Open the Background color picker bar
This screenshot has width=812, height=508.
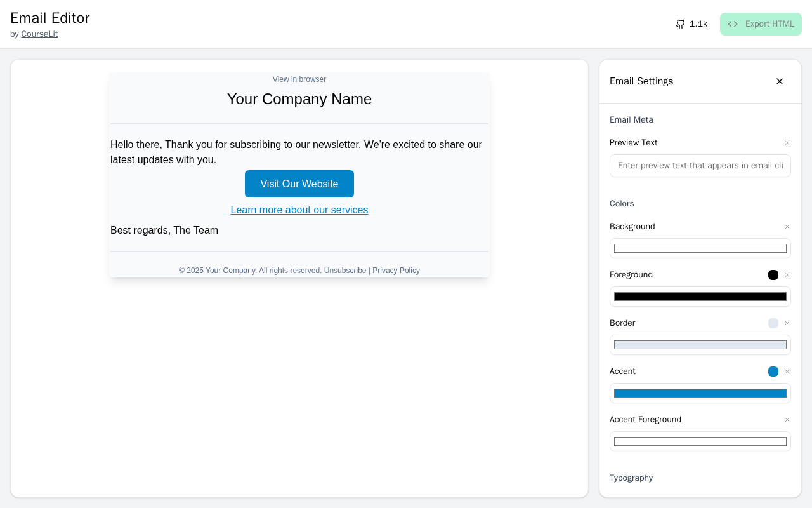point(700,248)
